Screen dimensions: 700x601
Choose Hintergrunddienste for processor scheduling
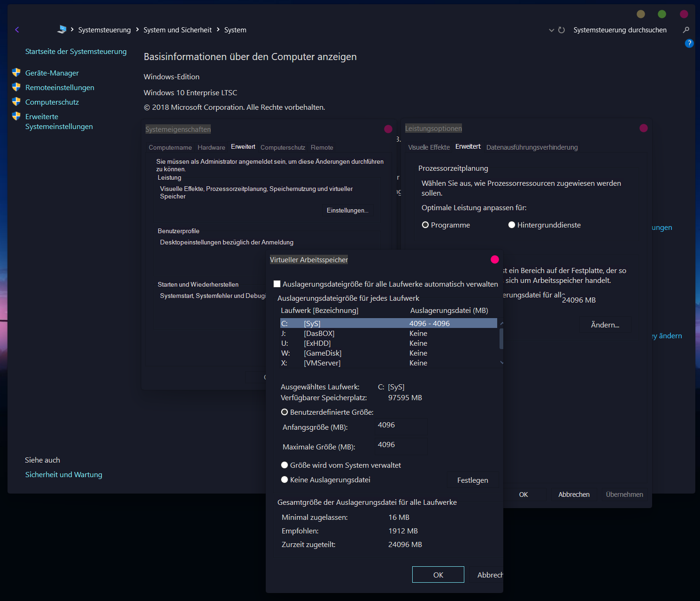click(512, 225)
